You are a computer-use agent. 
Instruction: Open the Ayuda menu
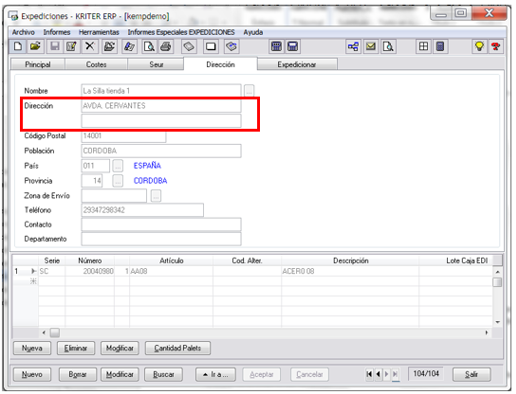pyautogui.click(x=253, y=32)
